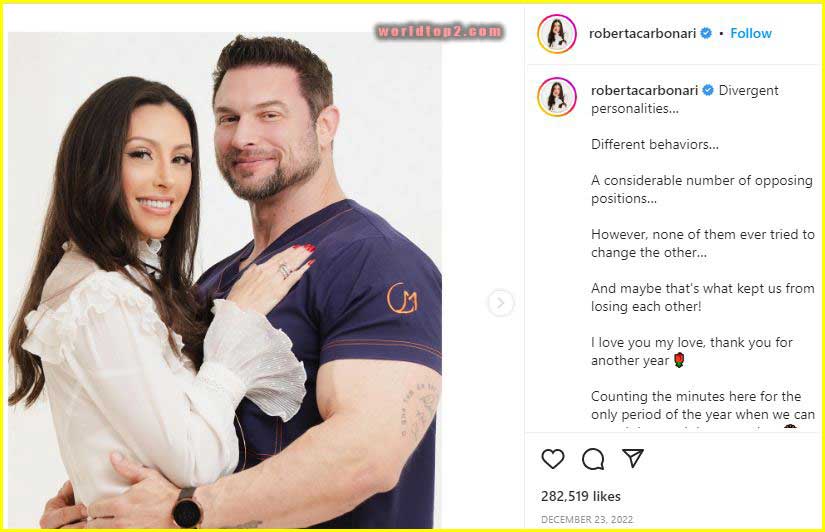Open comments with the speech bubble icon
The width and height of the screenshot is (825, 532).
[x=593, y=459]
